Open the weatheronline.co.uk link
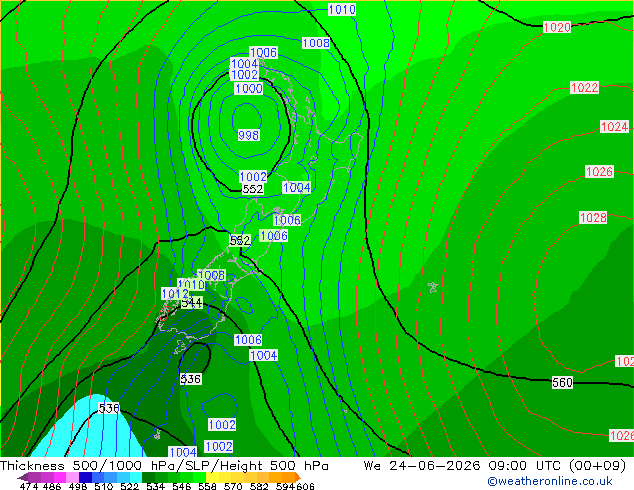Image resolution: width=634 pixels, height=490 pixels. click(x=550, y=481)
